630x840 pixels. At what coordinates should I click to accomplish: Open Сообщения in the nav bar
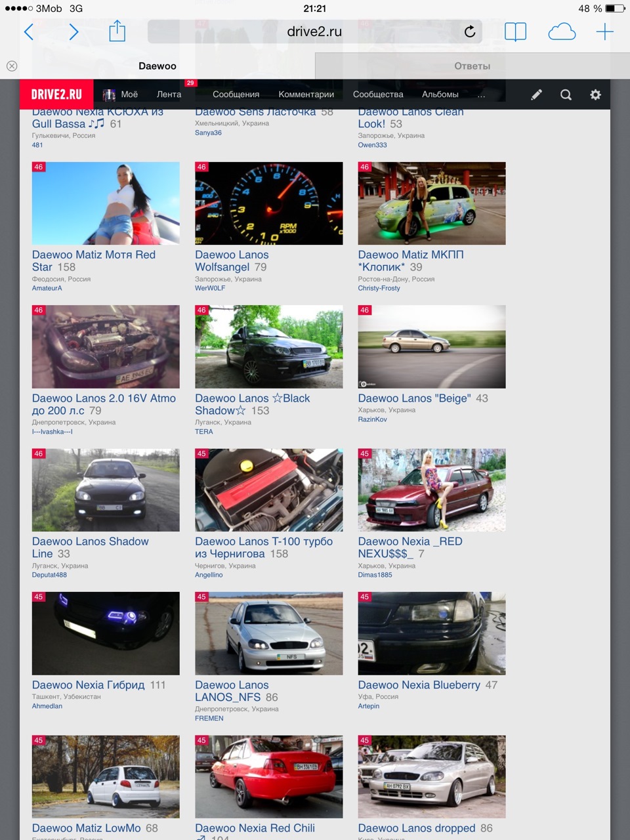[x=236, y=94]
